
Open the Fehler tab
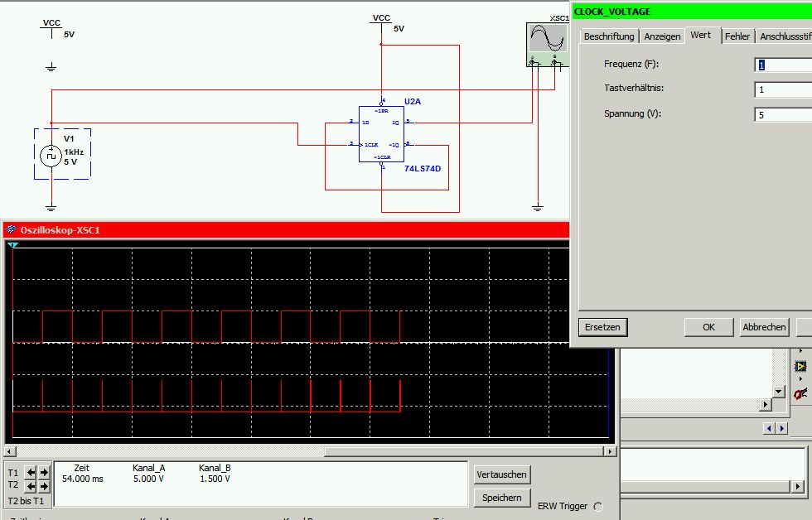pyautogui.click(x=737, y=36)
